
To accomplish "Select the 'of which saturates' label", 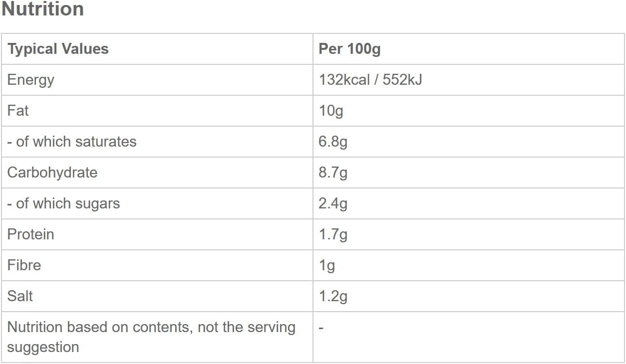I will click(71, 142).
